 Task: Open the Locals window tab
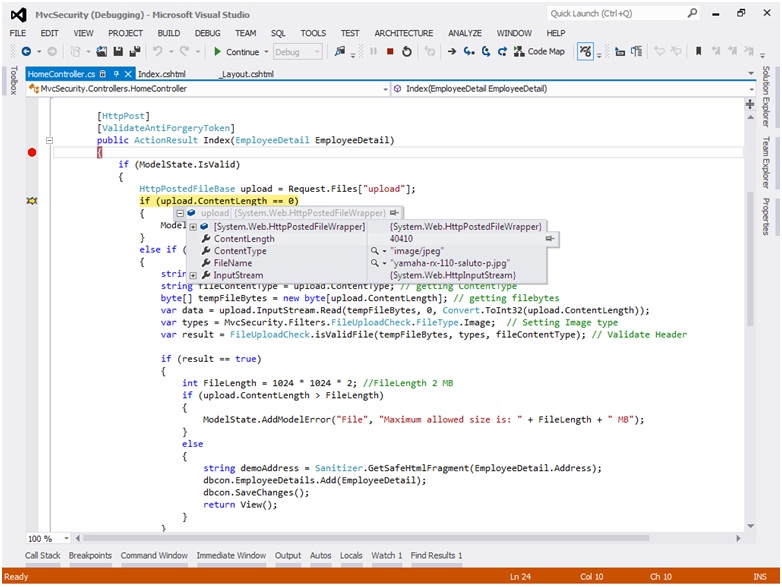point(351,556)
